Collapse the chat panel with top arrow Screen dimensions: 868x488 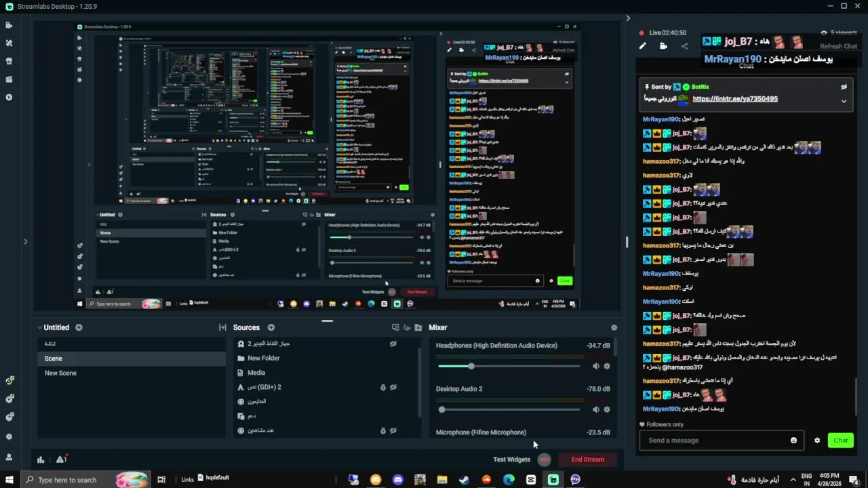tap(628, 18)
